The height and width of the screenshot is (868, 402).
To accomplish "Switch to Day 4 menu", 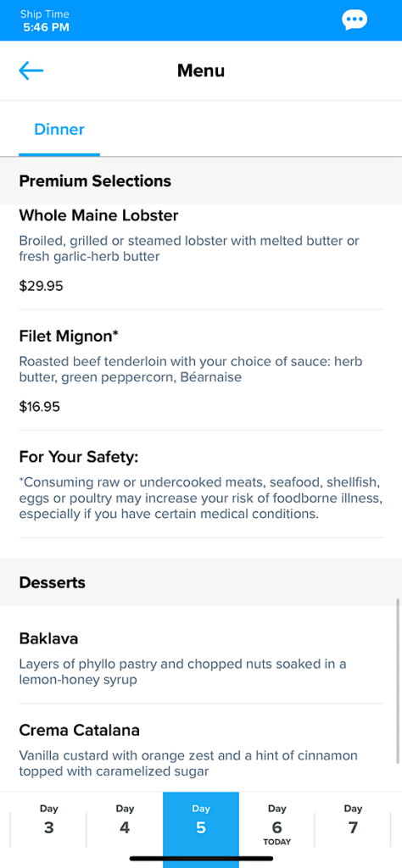I will [x=125, y=821].
